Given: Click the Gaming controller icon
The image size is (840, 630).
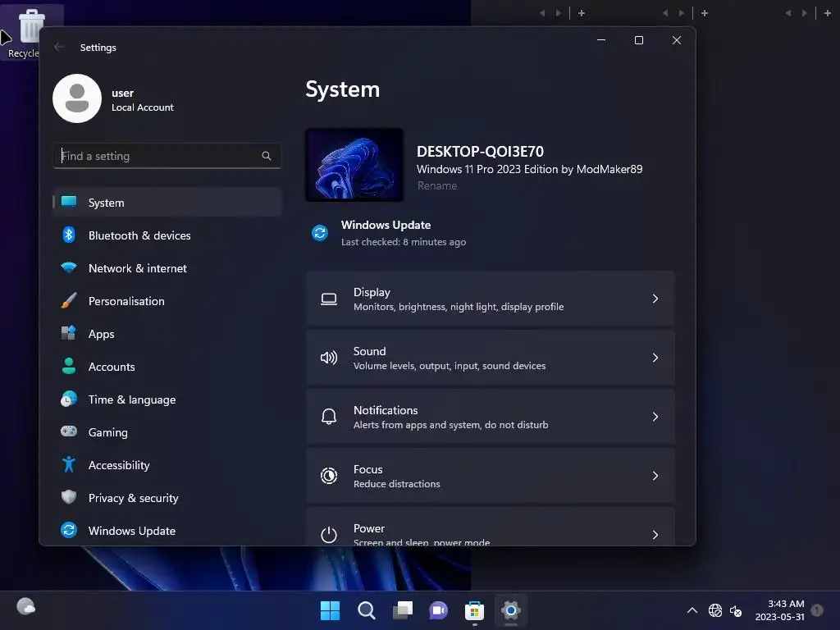Looking at the screenshot, I should point(69,431).
